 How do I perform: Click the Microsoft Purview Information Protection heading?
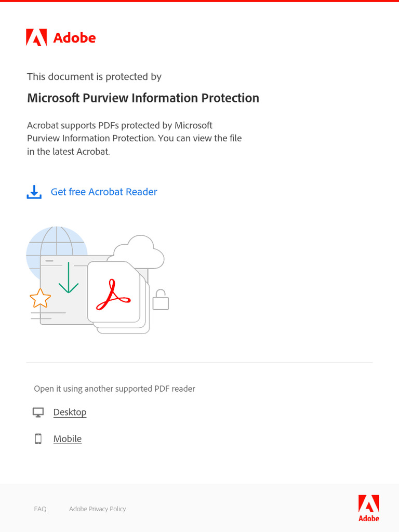click(143, 98)
